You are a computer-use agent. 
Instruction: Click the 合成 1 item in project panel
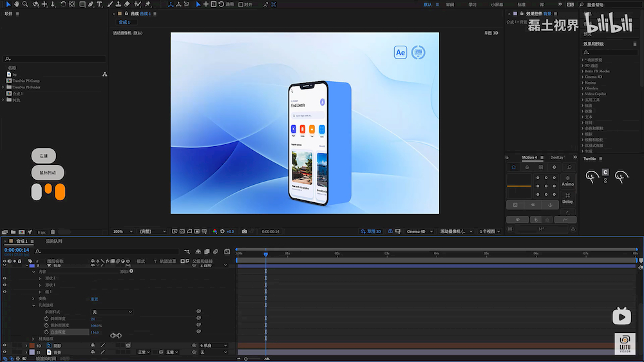pos(17,93)
